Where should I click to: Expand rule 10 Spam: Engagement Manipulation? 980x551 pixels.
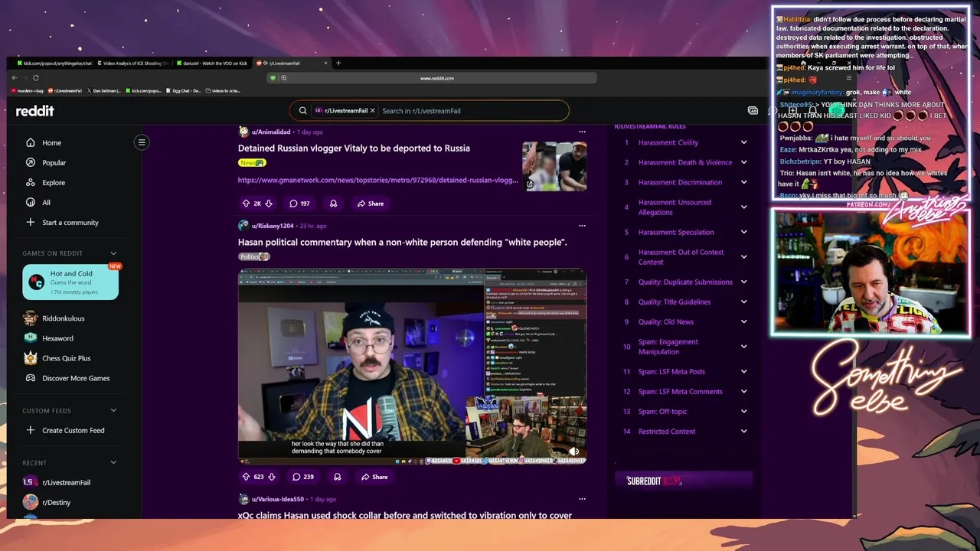coord(743,347)
